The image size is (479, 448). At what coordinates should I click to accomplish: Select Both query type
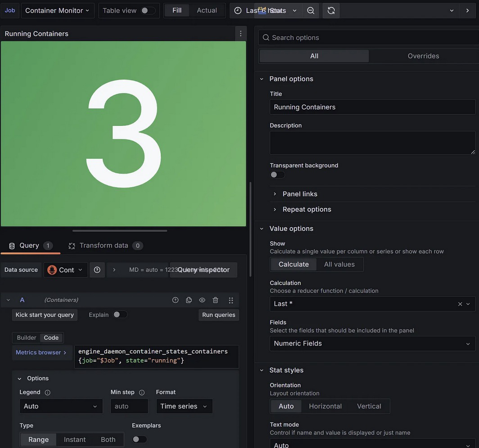point(108,439)
